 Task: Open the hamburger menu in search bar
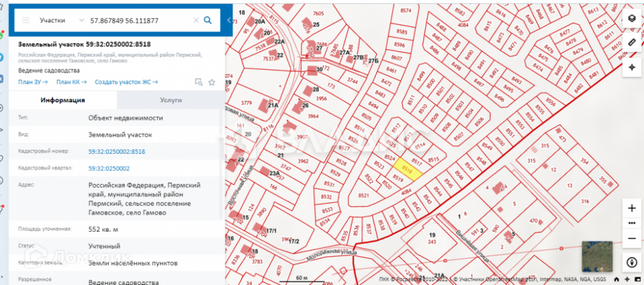pyautogui.click(x=26, y=20)
